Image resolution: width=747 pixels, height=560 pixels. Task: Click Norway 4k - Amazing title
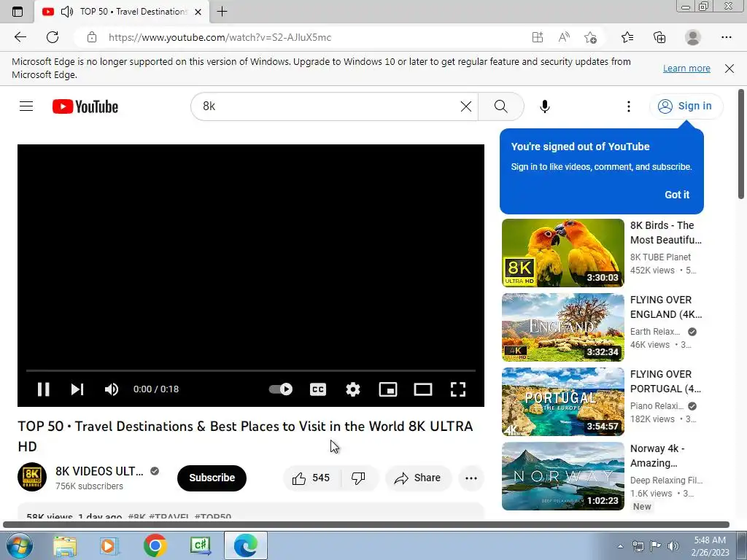tap(657, 456)
